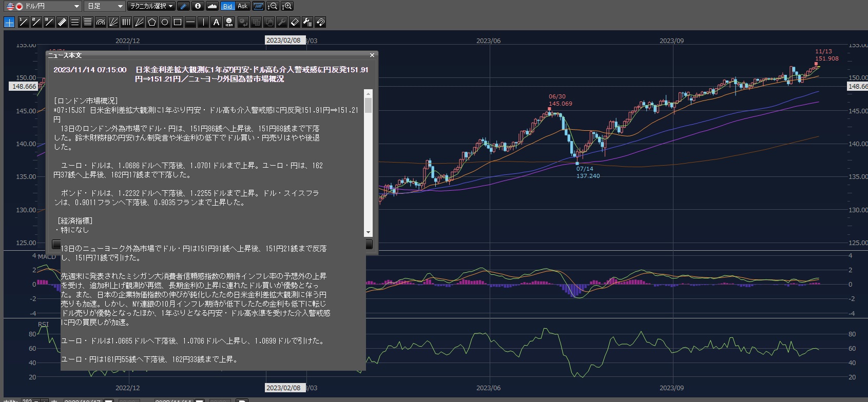Select the horizontal line tool
Screen dimensions: 868x402
[190, 22]
